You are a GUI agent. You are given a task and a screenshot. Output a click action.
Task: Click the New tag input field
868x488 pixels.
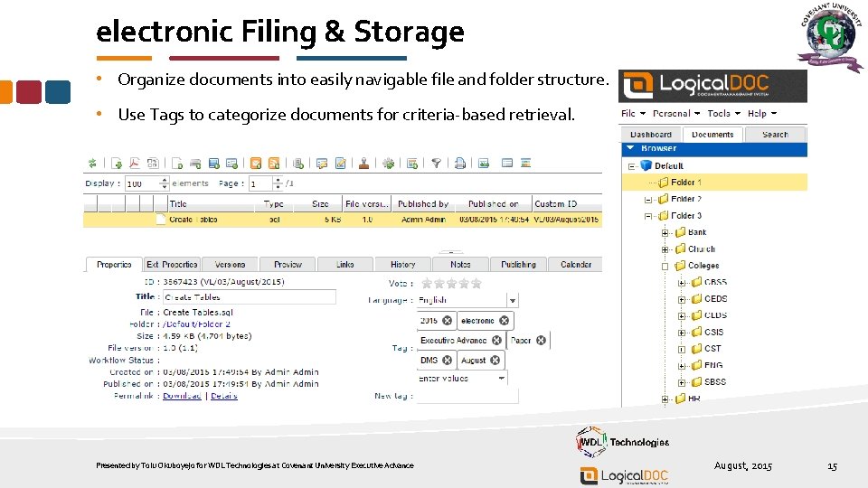pos(467,396)
